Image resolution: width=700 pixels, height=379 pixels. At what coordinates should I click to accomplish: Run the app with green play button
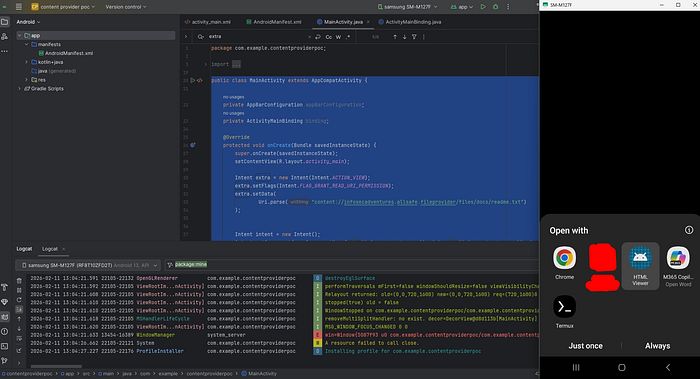(x=483, y=7)
